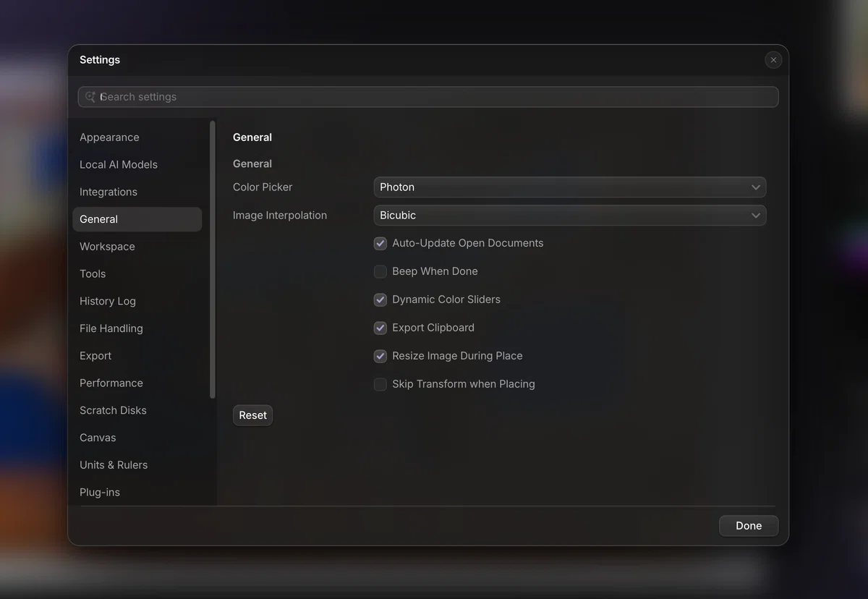Enable Skip Transform when Placing

coord(380,385)
